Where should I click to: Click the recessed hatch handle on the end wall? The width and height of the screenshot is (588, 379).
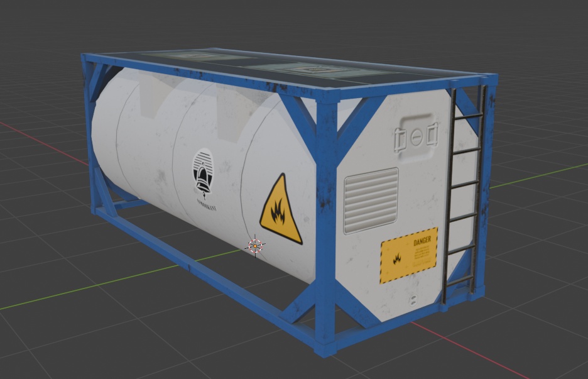click(416, 138)
